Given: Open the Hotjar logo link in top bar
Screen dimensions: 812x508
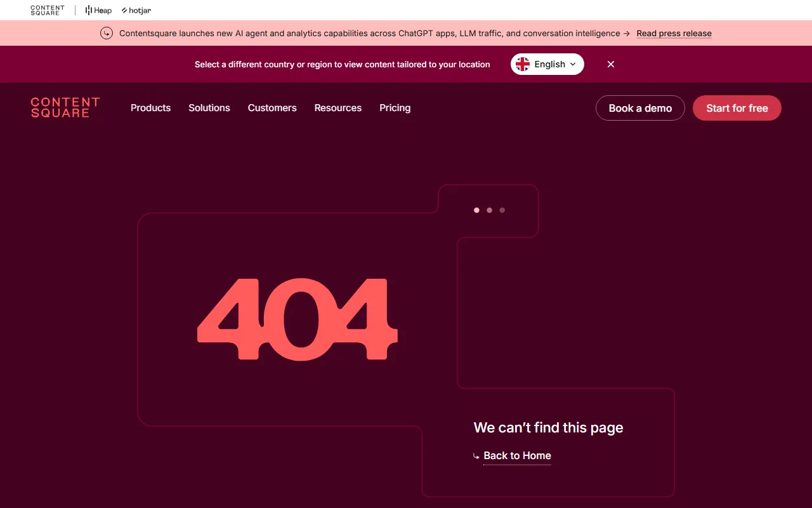Looking at the screenshot, I should pyautogui.click(x=136, y=10).
